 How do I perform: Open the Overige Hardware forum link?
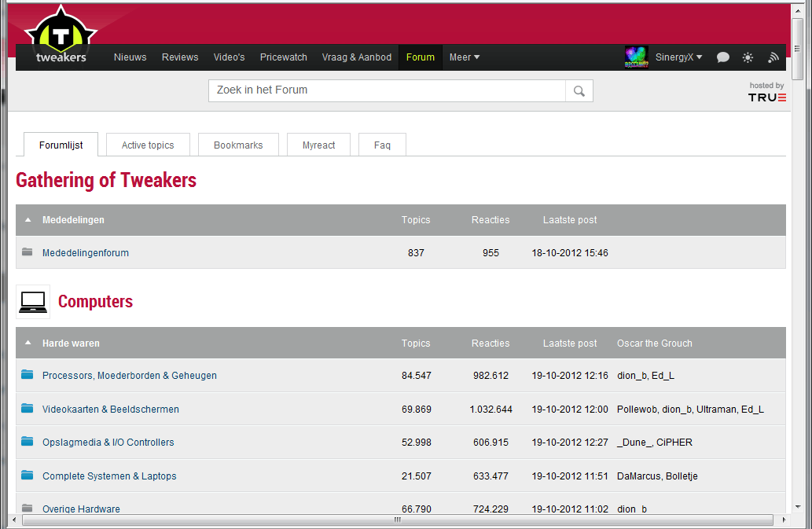[x=81, y=509]
